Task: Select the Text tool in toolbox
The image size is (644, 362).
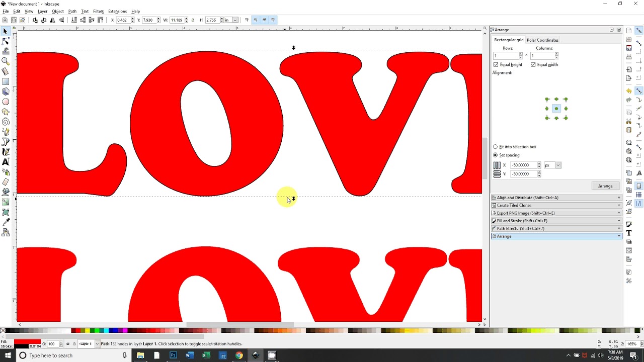Action: tap(6, 162)
